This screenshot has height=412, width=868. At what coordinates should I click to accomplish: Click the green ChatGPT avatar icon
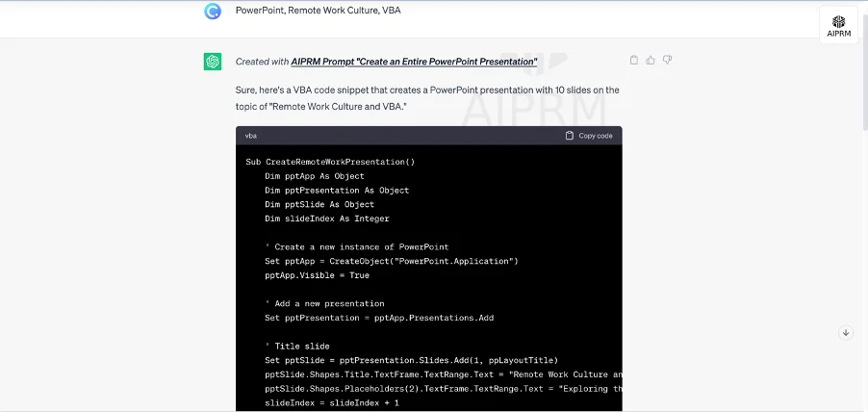click(x=213, y=62)
